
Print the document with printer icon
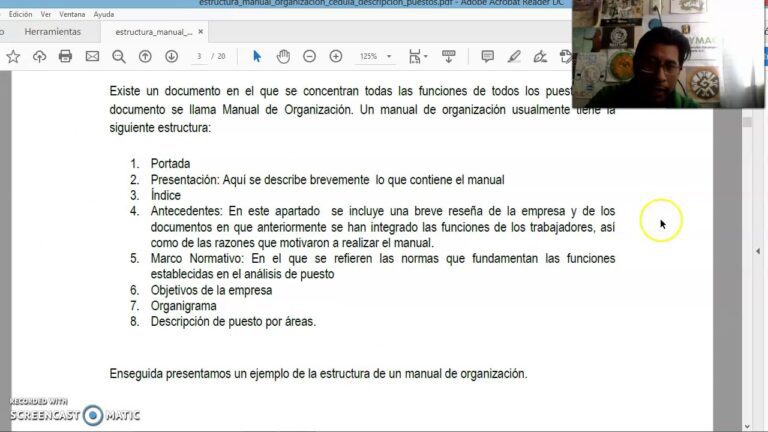pos(66,57)
